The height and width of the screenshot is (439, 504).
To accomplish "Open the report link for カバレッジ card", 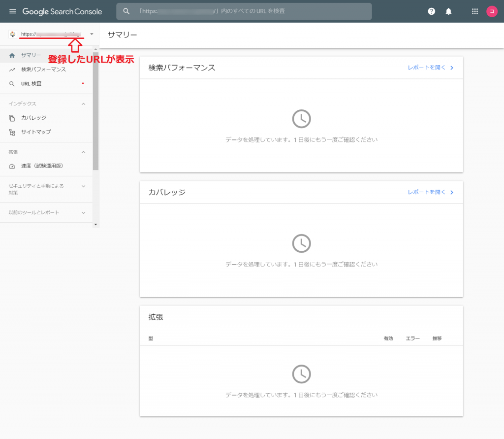I will pyautogui.click(x=430, y=192).
